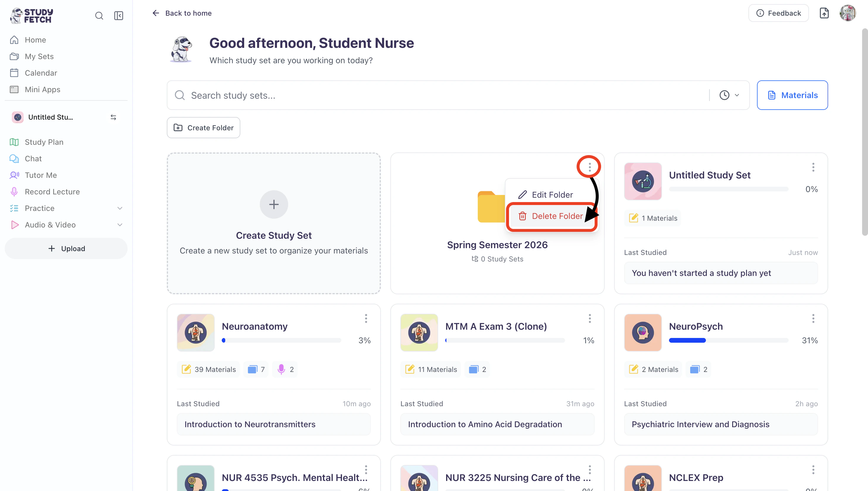Switch study set via swap arrows icon

coord(114,117)
